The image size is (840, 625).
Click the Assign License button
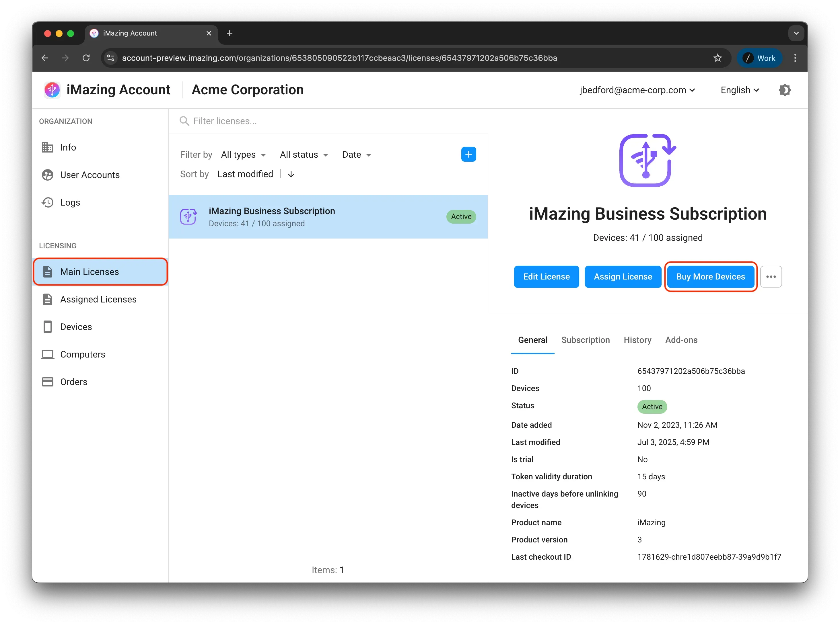coord(622,277)
